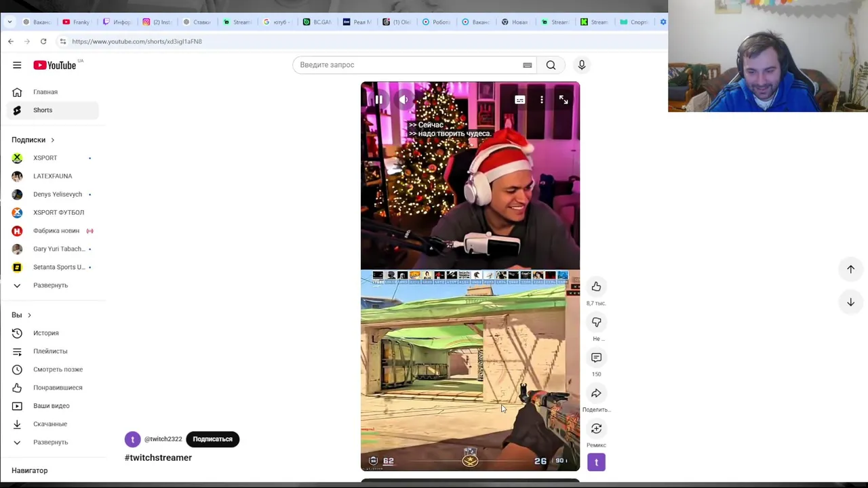Enter fullscreen on the Shorts player

click(563, 100)
